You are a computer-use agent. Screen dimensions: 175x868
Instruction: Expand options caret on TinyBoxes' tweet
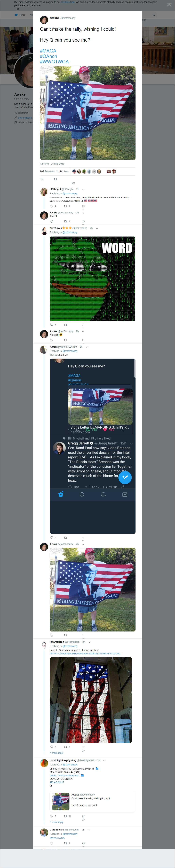coord(97,228)
